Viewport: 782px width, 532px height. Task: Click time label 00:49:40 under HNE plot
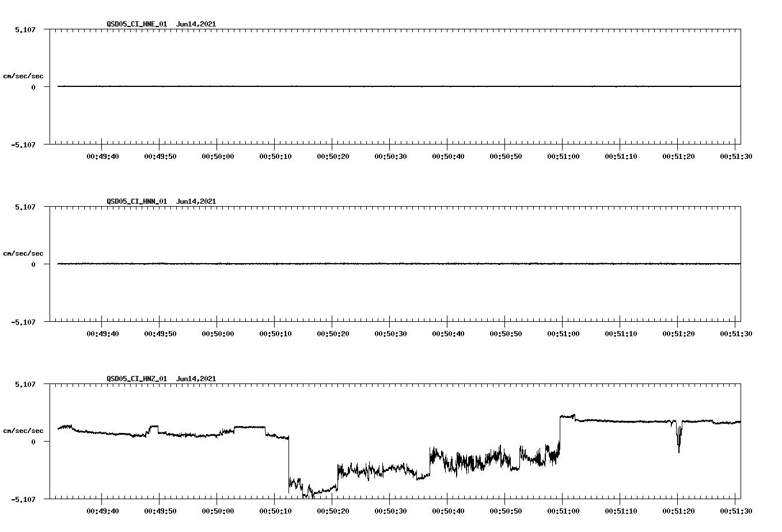click(103, 156)
